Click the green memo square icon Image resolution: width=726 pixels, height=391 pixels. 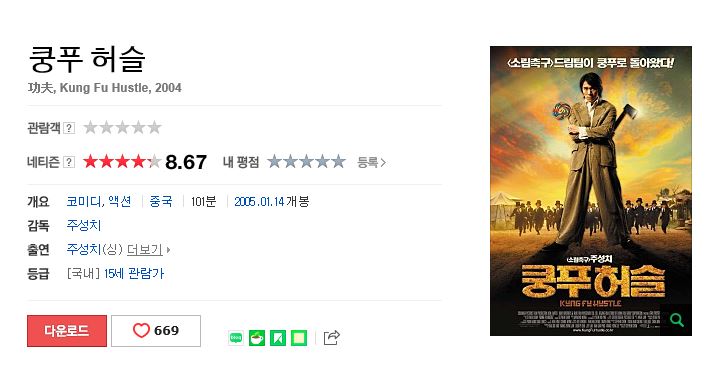(299, 338)
